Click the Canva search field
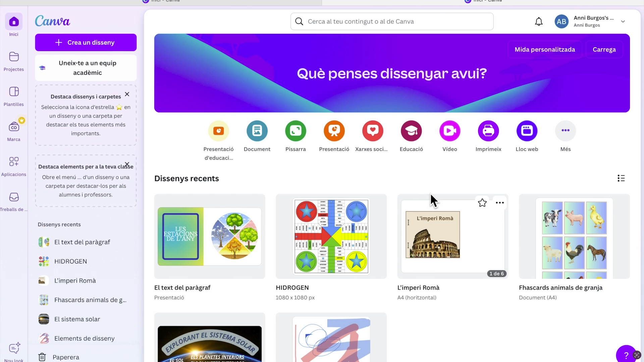Viewport: 644px width, 362px height. coord(392,21)
